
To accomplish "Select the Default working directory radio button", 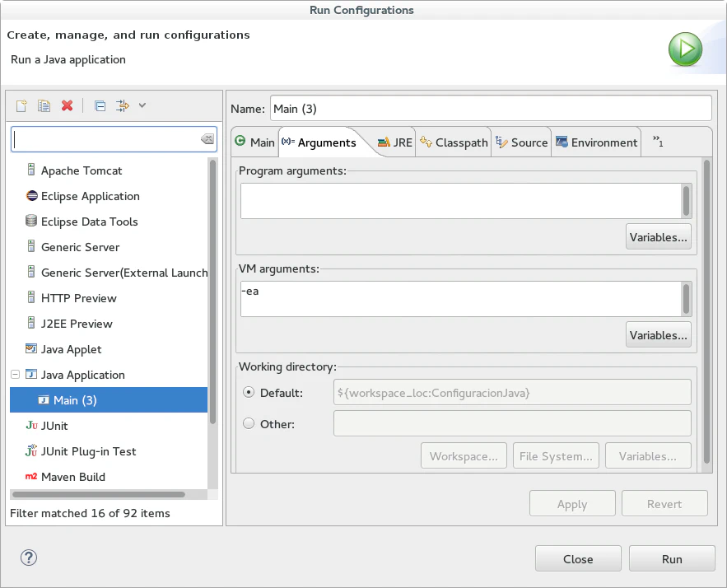I will (249, 393).
